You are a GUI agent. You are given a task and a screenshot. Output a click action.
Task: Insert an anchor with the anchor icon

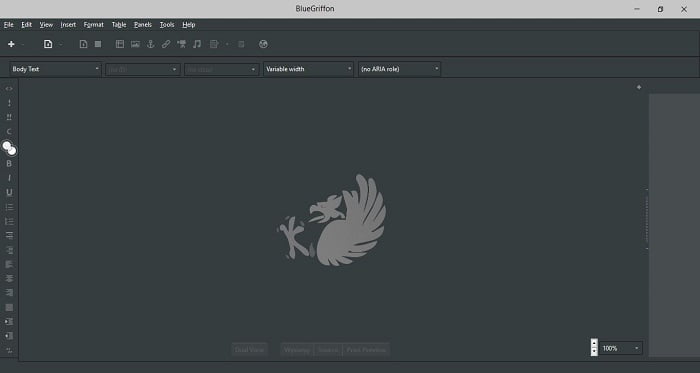click(151, 44)
